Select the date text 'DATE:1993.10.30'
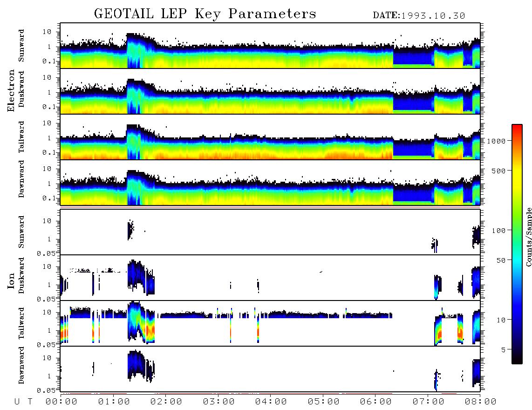The height and width of the screenshot is (410, 532). tap(419, 16)
